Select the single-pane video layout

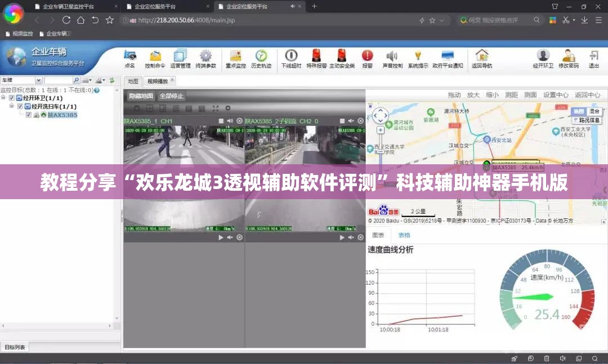137,109
